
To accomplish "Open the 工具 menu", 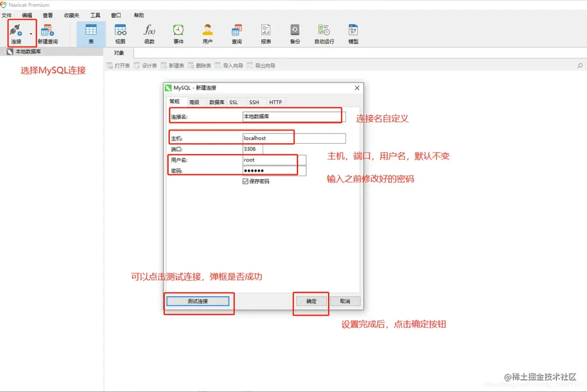I will pos(95,15).
